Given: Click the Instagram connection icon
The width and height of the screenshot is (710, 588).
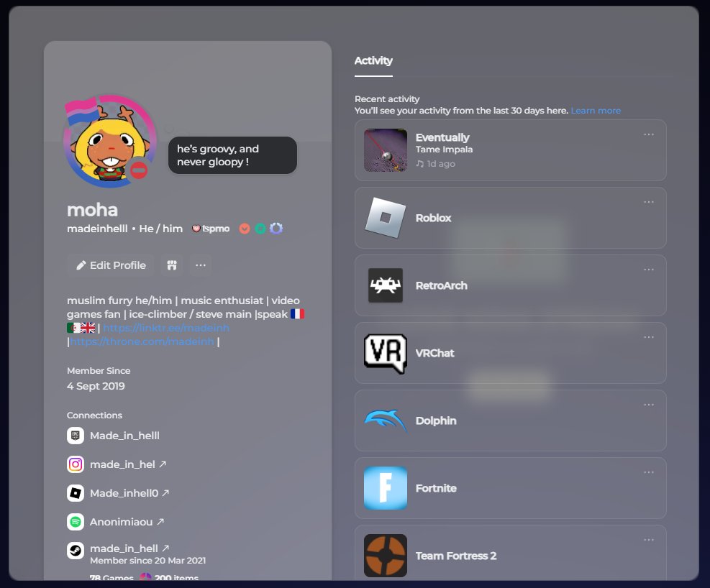Looking at the screenshot, I should click(x=76, y=464).
